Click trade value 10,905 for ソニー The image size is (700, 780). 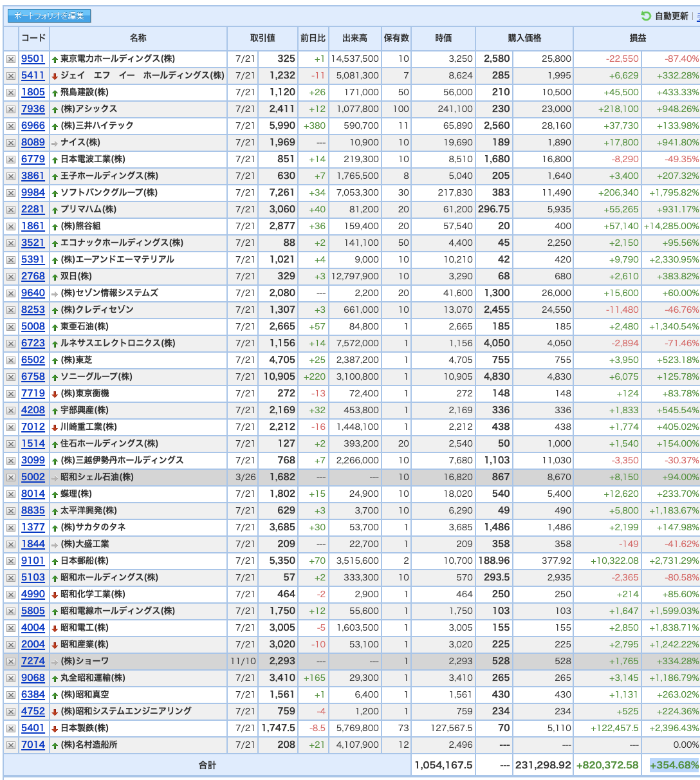pyautogui.click(x=279, y=376)
